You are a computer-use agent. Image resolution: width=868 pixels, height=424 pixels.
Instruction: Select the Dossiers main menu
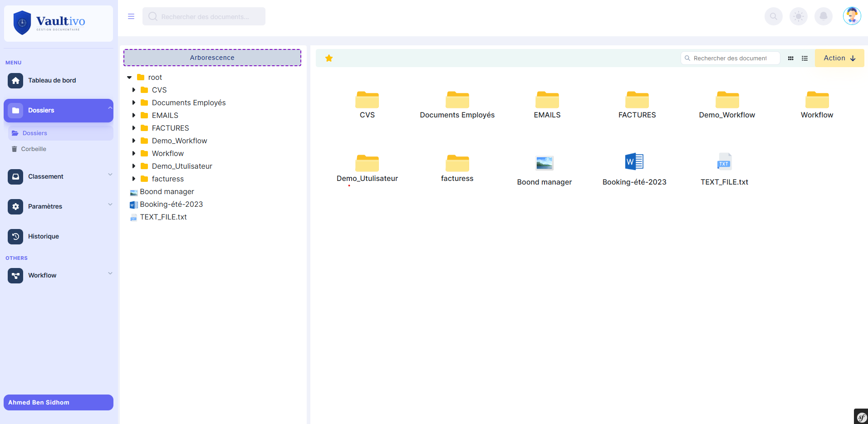pyautogui.click(x=59, y=110)
